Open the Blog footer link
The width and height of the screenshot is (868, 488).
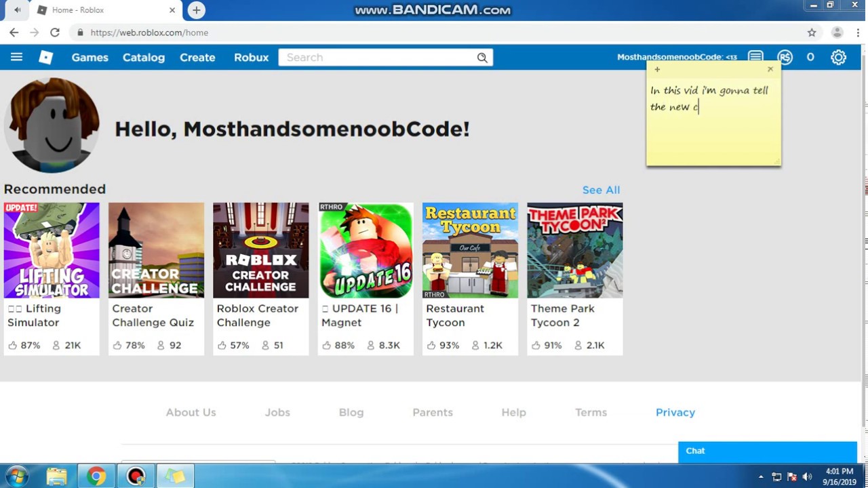click(x=351, y=412)
